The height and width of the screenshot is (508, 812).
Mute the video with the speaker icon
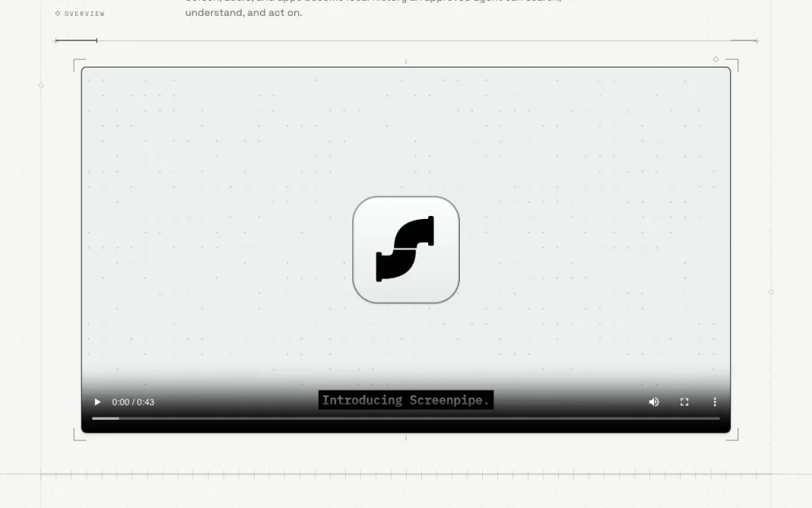click(654, 402)
